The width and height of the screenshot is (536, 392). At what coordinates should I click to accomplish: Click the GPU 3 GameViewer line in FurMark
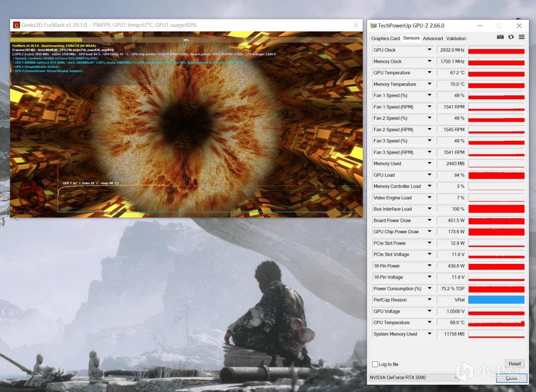(x=48, y=71)
